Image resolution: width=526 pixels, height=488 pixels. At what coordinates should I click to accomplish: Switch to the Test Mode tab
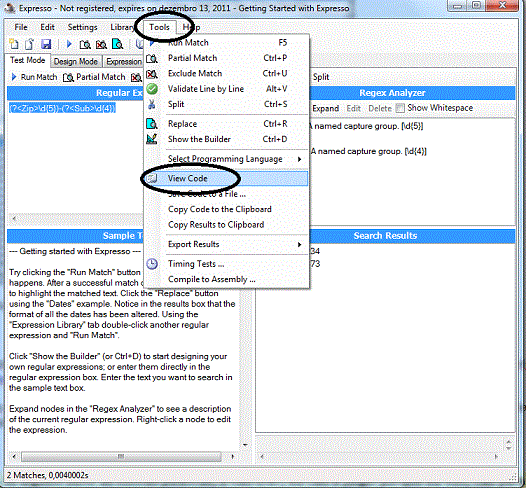click(28, 60)
